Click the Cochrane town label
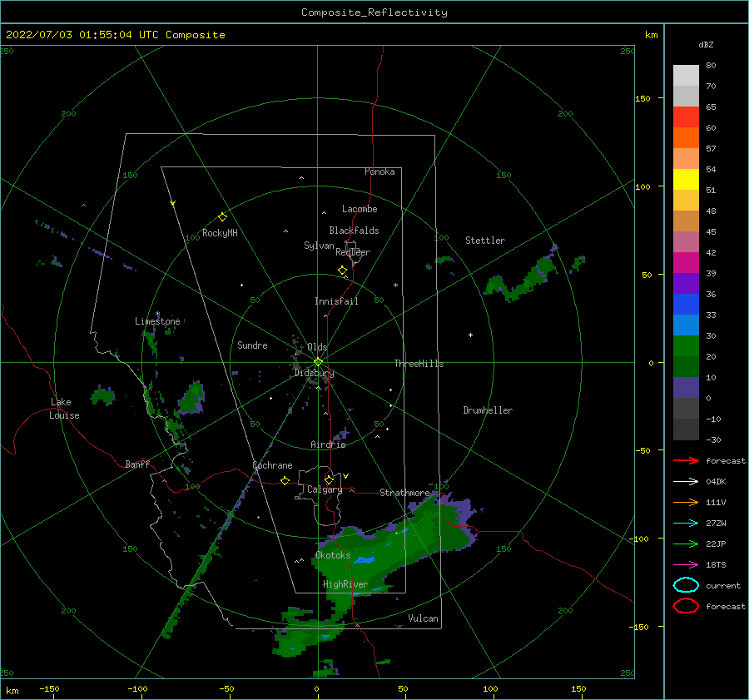The image size is (749, 700). click(x=272, y=465)
